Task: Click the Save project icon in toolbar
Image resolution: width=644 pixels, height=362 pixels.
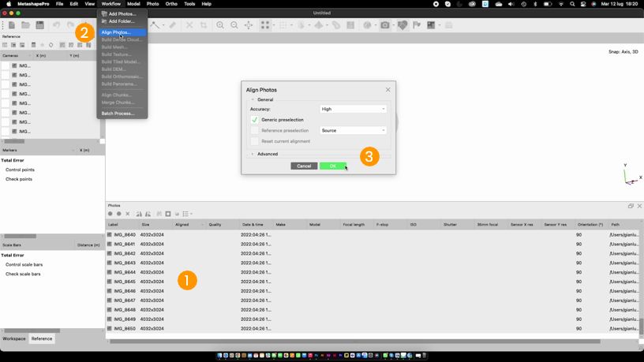Action: pyautogui.click(x=39, y=25)
